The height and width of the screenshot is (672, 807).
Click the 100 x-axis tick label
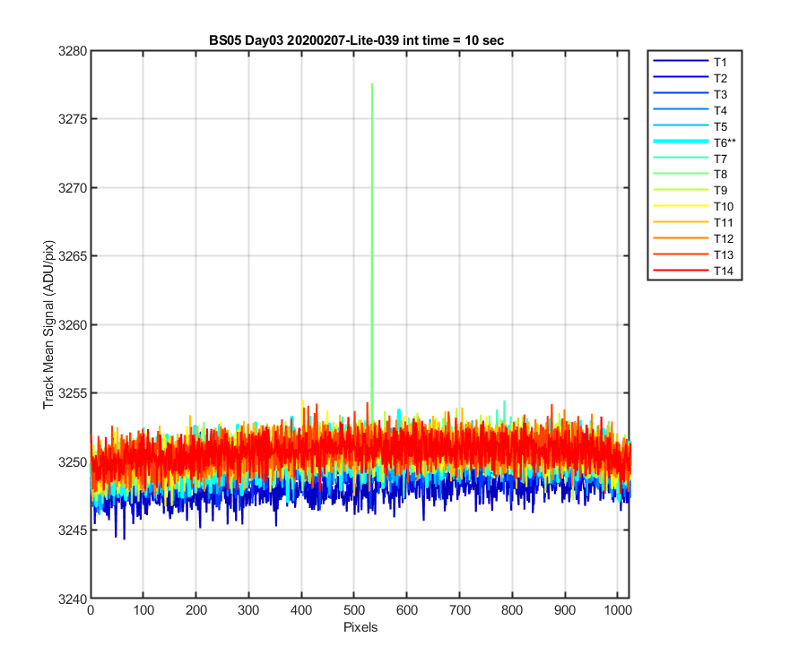(x=143, y=610)
